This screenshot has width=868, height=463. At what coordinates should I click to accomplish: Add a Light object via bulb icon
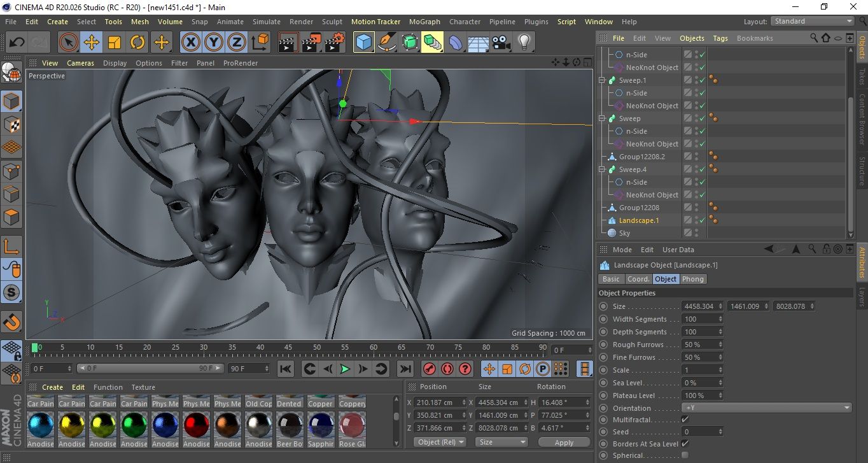click(x=524, y=43)
